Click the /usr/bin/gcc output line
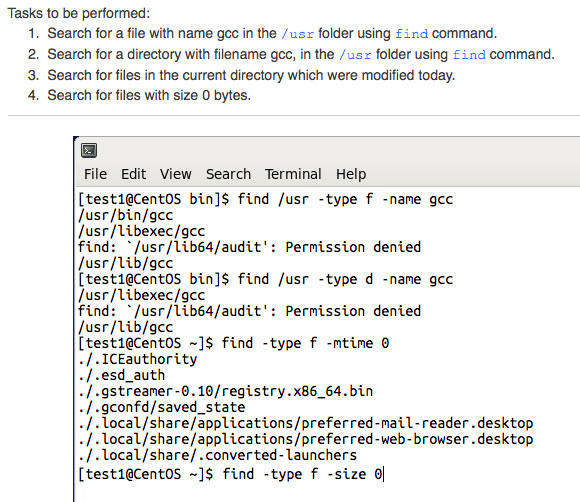This screenshot has width=580, height=502. [126, 215]
